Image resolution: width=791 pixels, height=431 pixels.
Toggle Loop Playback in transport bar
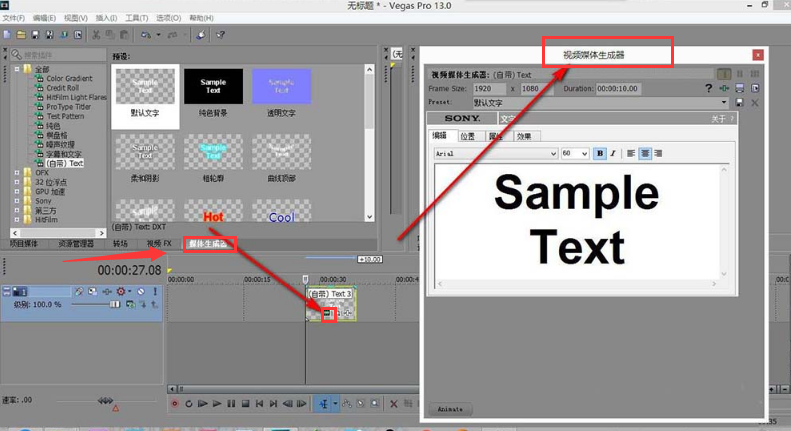tap(189, 404)
